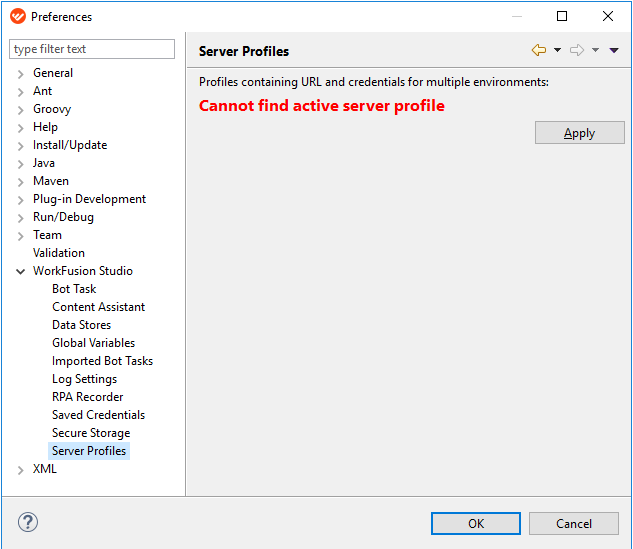
Task: Select Plug-in Development category
Action: click(89, 199)
